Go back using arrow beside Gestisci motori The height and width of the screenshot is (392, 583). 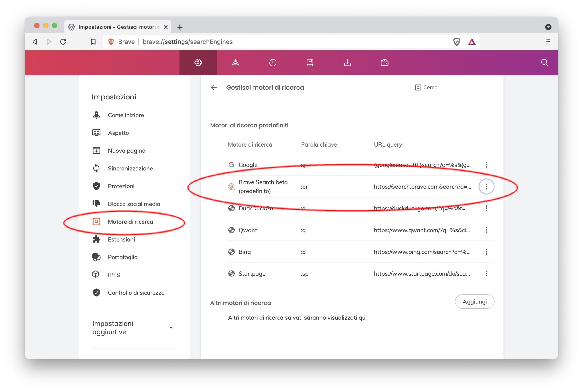click(214, 88)
